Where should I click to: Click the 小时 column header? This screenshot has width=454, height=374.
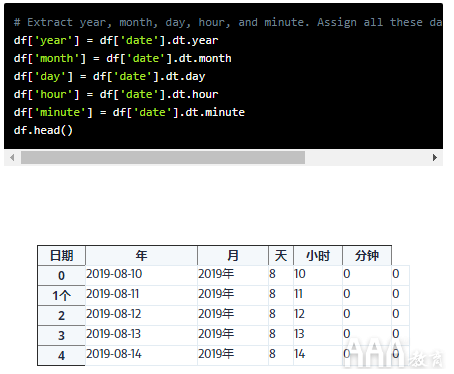318,256
